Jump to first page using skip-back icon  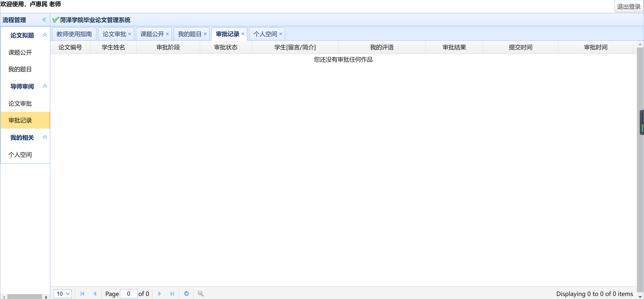pyautogui.click(x=83, y=293)
